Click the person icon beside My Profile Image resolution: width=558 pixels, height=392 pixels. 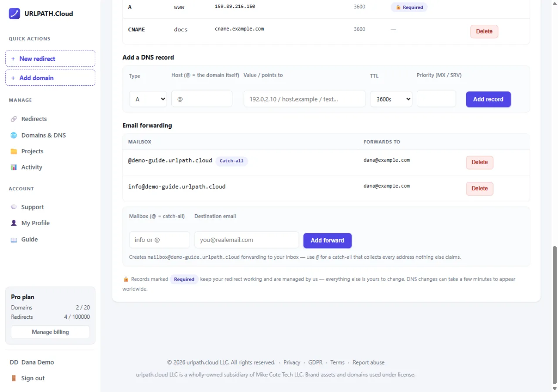[x=14, y=223]
